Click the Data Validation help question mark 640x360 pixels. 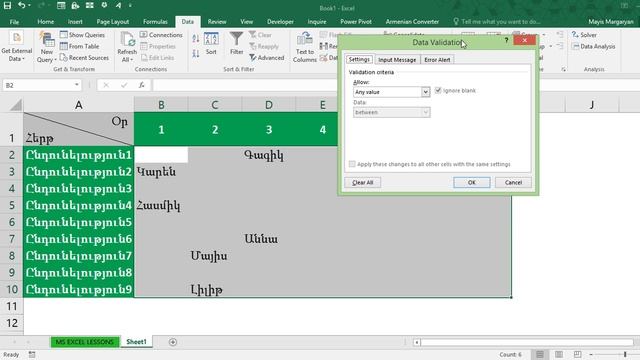click(506, 40)
